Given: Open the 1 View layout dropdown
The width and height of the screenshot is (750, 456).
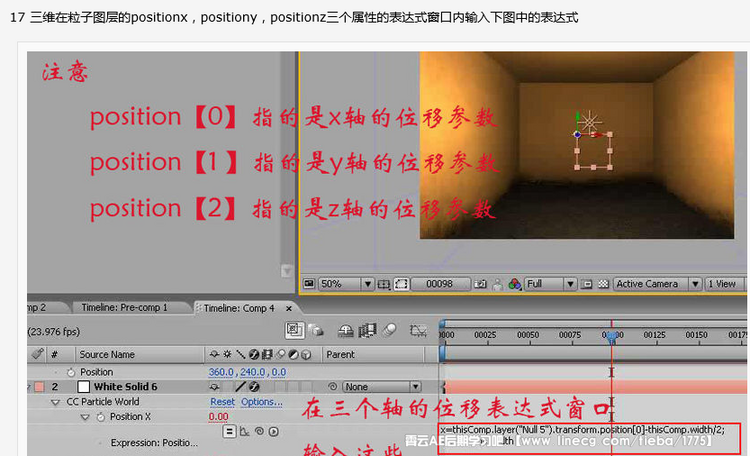Looking at the screenshot, I should [724, 284].
